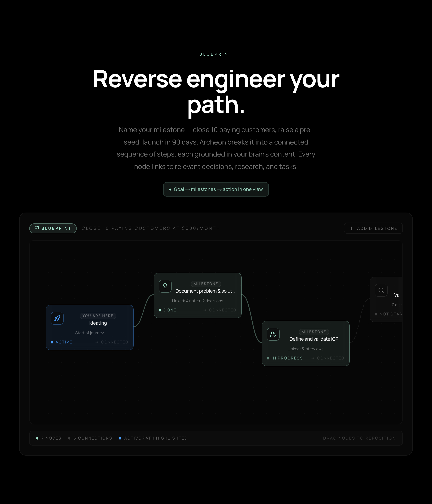
Task: Click the DONE status label
Action: pyautogui.click(x=167, y=310)
